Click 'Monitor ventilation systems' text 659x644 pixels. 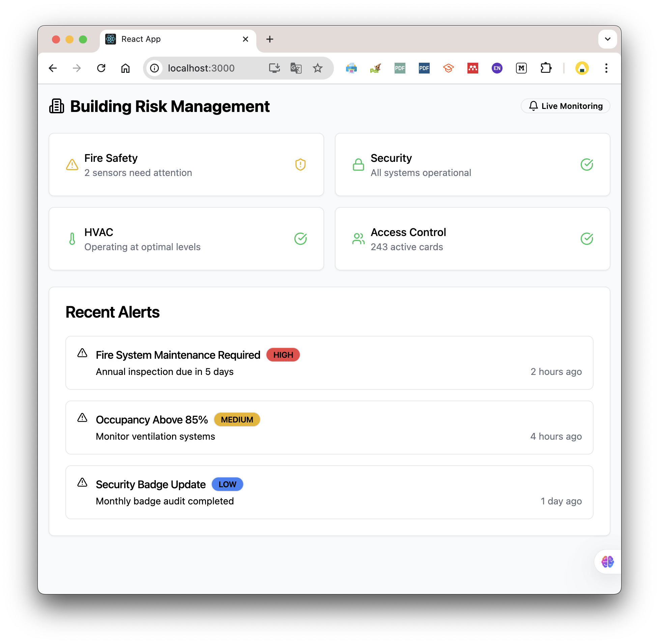tap(155, 436)
